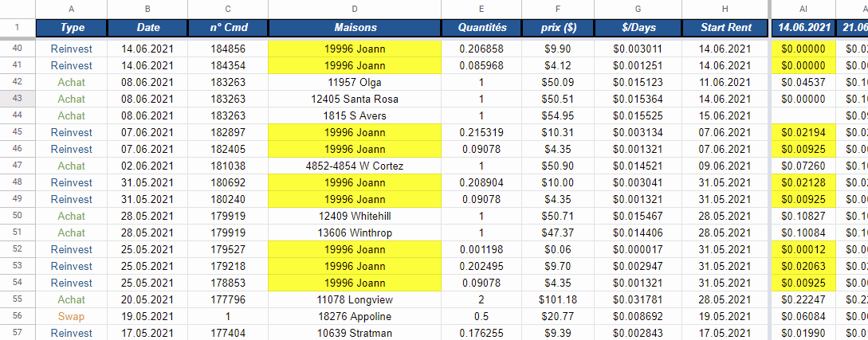
Task: Select the Maisons header cell
Action: 354,28
